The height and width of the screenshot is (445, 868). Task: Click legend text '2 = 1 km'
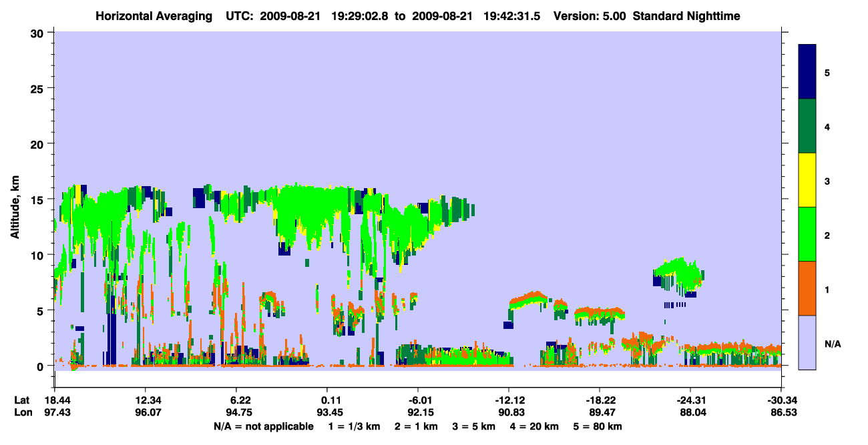[x=417, y=426]
